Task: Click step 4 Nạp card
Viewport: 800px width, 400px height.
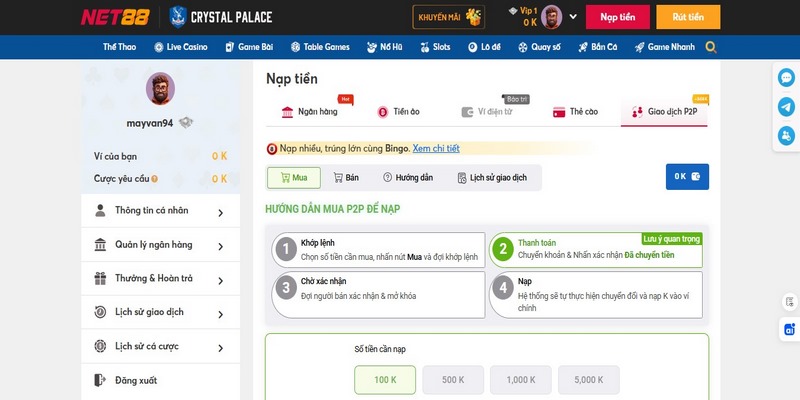Action: coord(596,295)
